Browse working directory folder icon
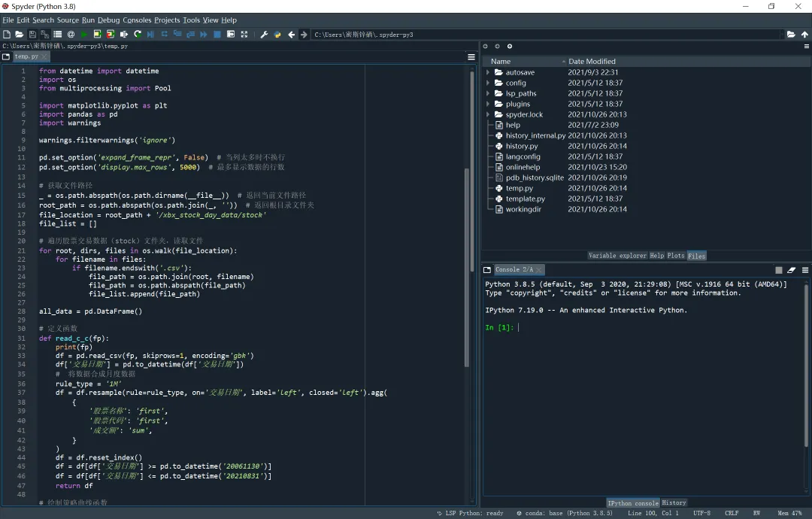The height and width of the screenshot is (519, 812). 791,35
